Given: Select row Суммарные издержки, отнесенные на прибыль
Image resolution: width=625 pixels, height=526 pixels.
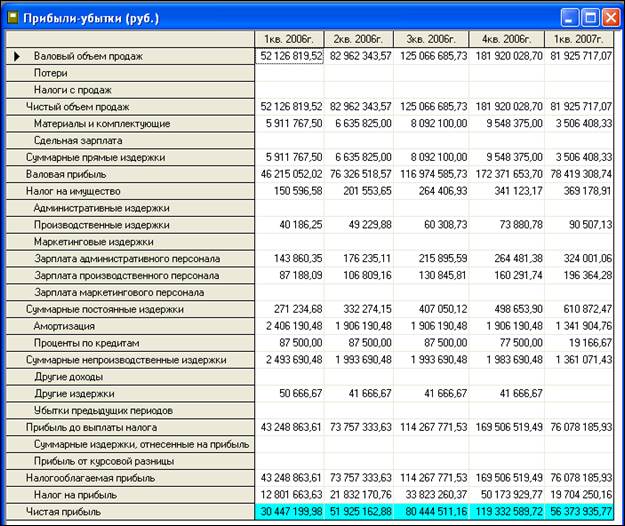Looking at the screenshot, I should (130, 444).
